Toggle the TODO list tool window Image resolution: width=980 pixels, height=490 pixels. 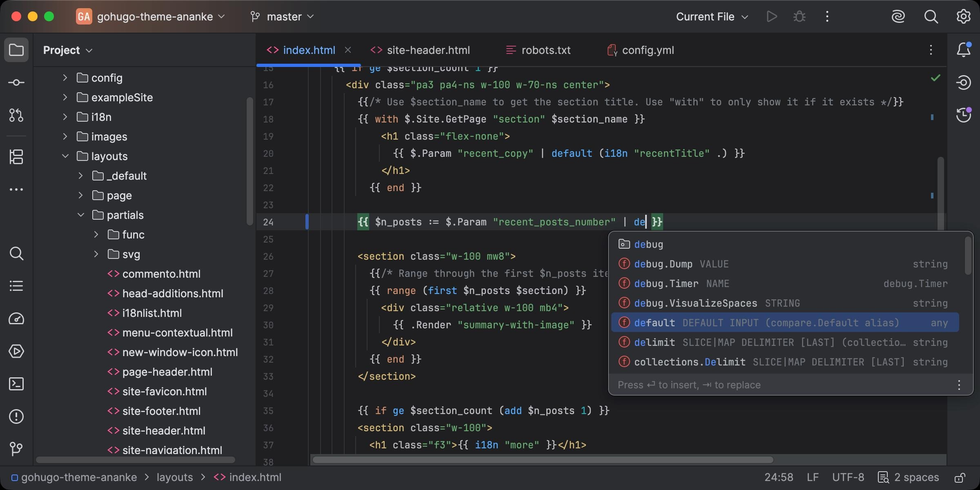pyautogui.click(x=16, y=285)
